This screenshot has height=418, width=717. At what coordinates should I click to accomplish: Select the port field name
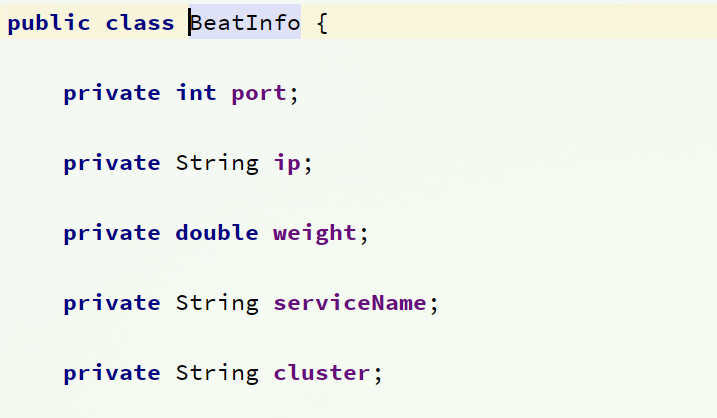[260, 94]
